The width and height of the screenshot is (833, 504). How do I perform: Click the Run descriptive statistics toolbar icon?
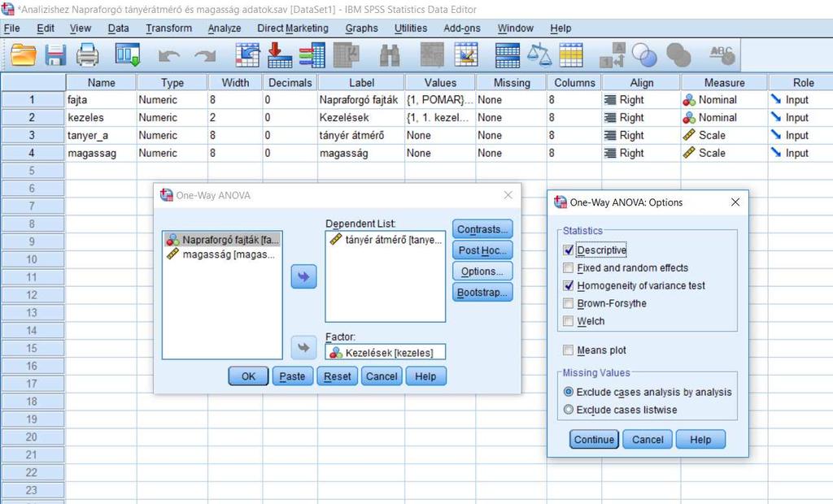click(x=347, y=55)
